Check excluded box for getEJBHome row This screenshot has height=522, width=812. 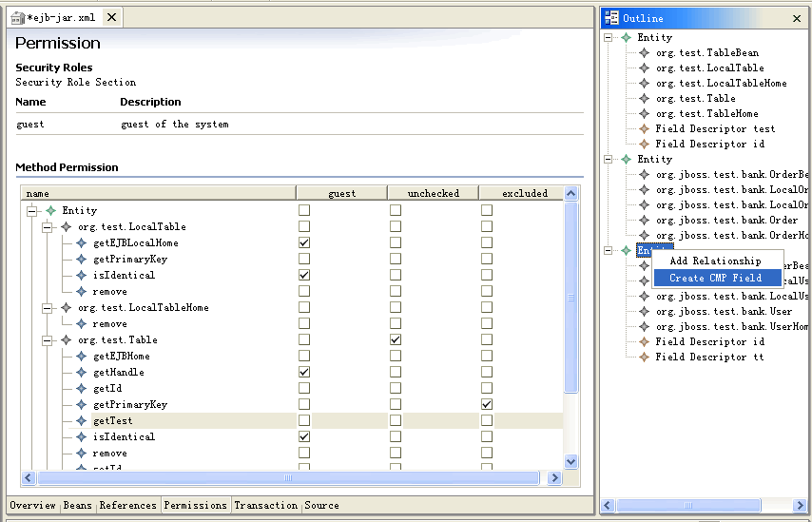pos(487,356)
